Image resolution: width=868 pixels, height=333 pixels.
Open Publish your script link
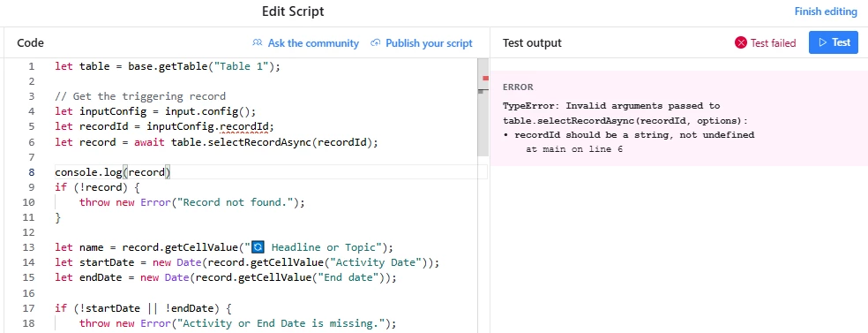[x=429, y=42]
